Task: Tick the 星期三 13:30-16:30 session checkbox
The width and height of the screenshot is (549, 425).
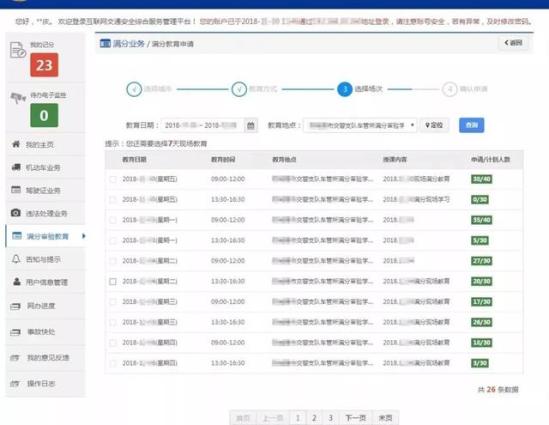Action: tap(113, 322)
